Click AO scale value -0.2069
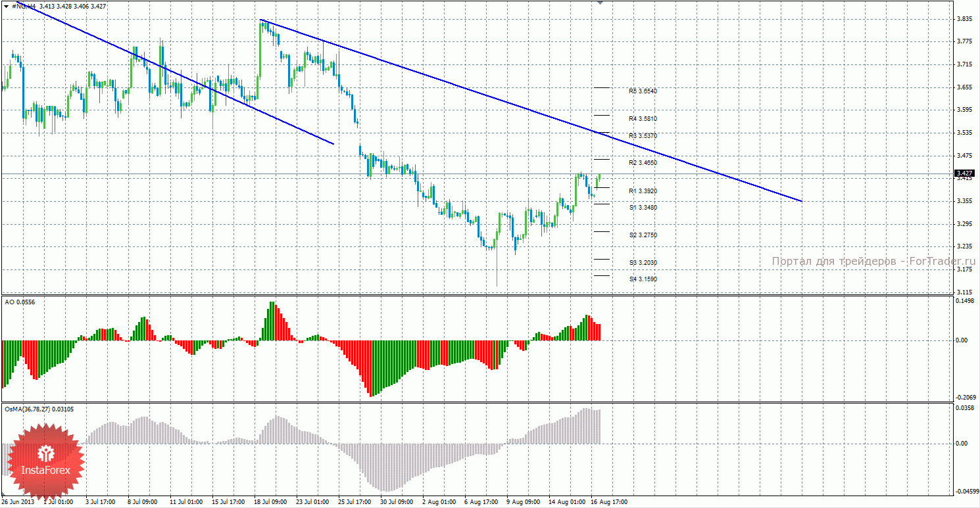The height and width of the screenshot is (508, 980). pyautogui.click(x=964, y=397)
